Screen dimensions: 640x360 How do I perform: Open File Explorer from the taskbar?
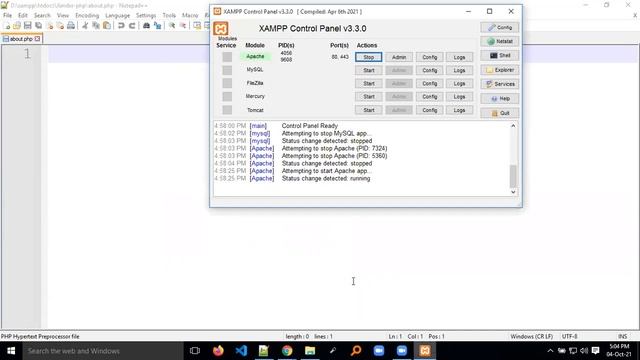pyautogui.click(x=310, y=351)
